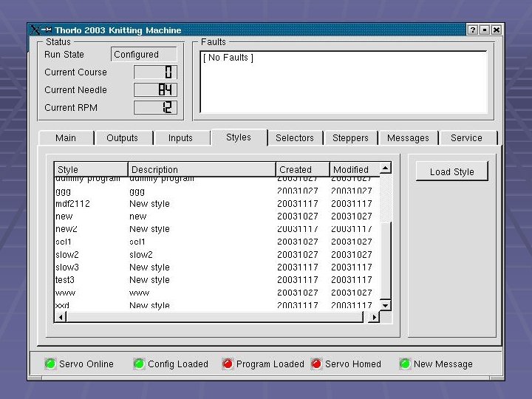This screenshot has width=532, height=399.
Task: Select the Styles tab
Action: 239,137
